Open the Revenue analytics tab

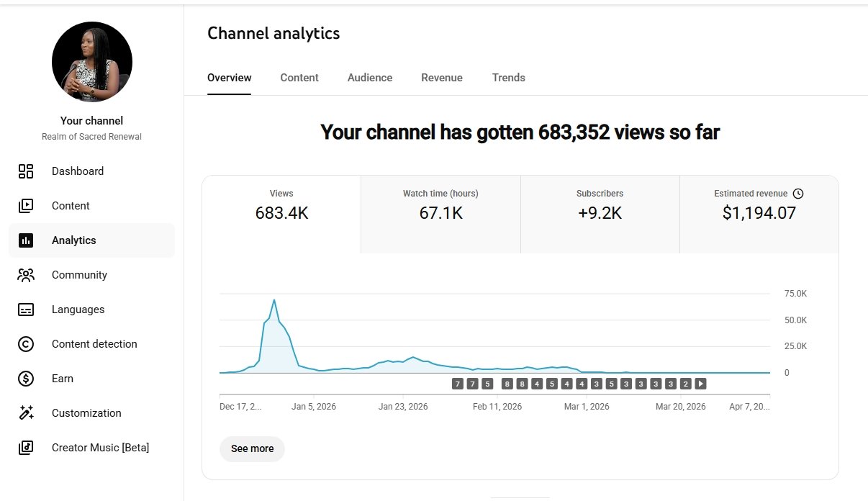442,78
